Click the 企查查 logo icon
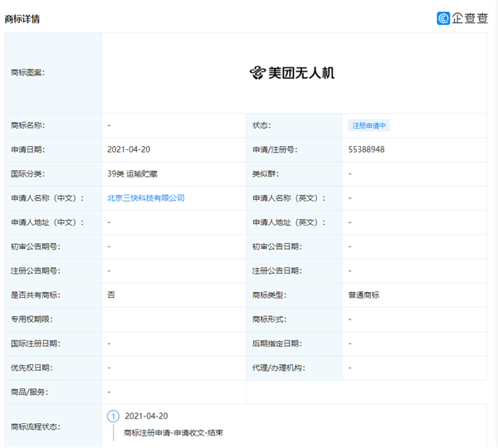The width and height of the screenshot is (498, 448). click(443, 18)
